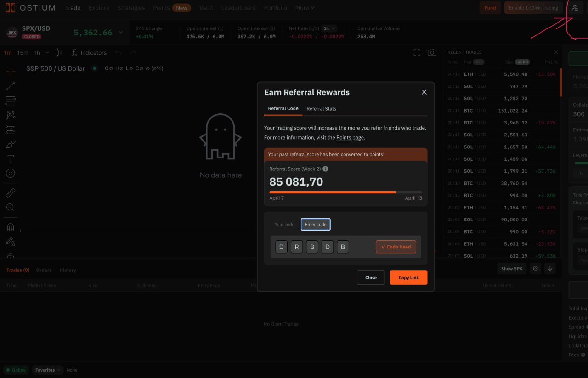Toggle the USDC size unit badge
The width and height of the screenshot is (588, 378).
point(522,62)
